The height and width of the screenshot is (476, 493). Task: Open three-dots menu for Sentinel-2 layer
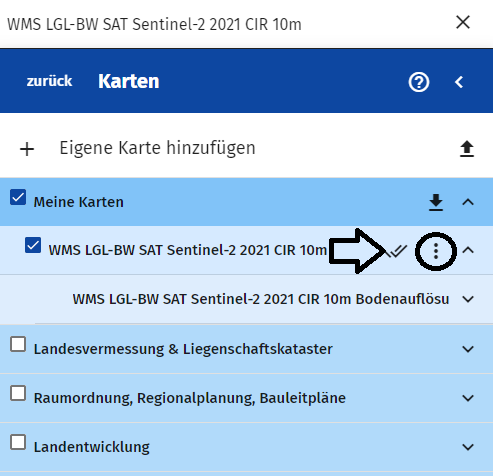[x=436, y=251]
